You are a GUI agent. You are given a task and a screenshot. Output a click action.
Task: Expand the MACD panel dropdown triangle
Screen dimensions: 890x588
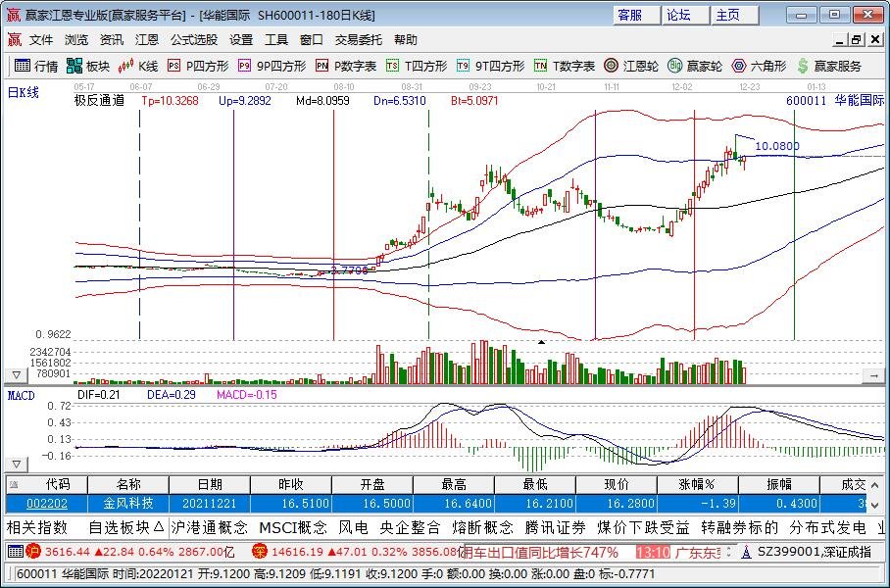pos(17,465)
